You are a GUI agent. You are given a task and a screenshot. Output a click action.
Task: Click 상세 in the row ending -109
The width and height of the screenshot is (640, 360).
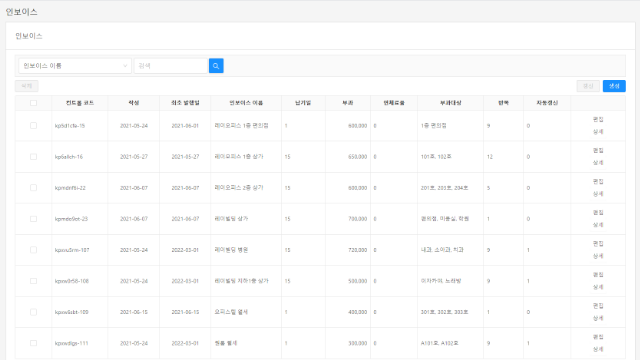tap(598, 318)
